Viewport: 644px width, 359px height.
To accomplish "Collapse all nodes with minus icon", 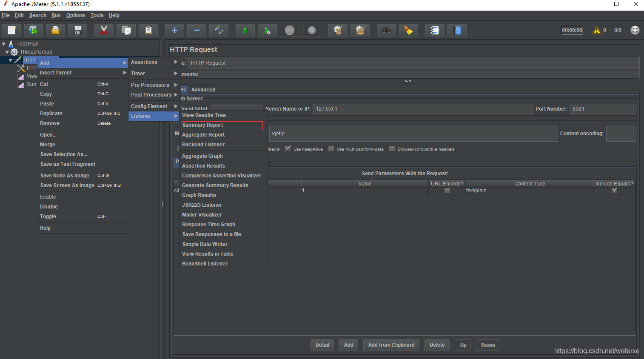I will pyautogui.click(x=197, y=30).
